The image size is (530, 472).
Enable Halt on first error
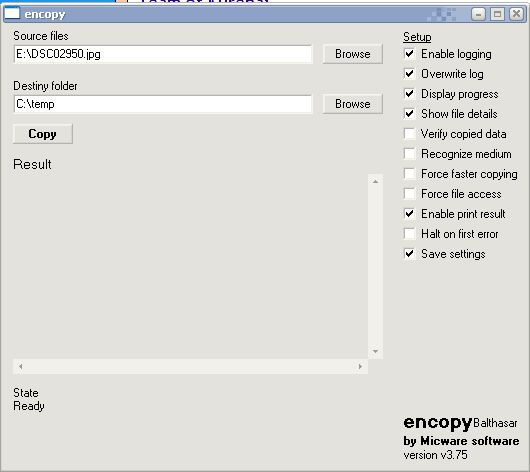click(409, 234)
